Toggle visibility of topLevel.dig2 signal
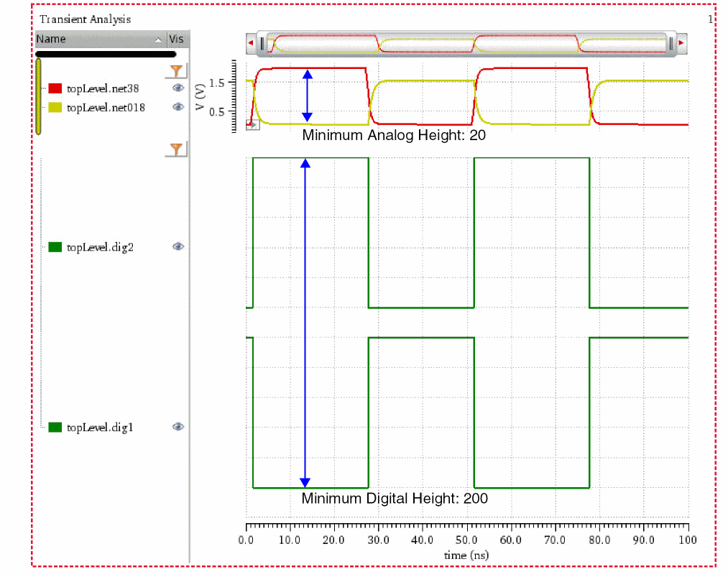This screenshot has height=577, width=728. click(178, 246)
